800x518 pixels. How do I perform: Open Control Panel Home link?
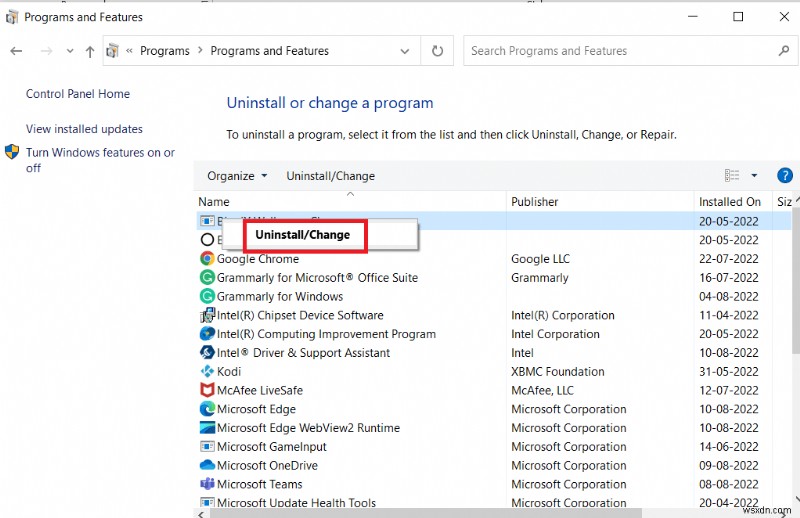(78, 94)
